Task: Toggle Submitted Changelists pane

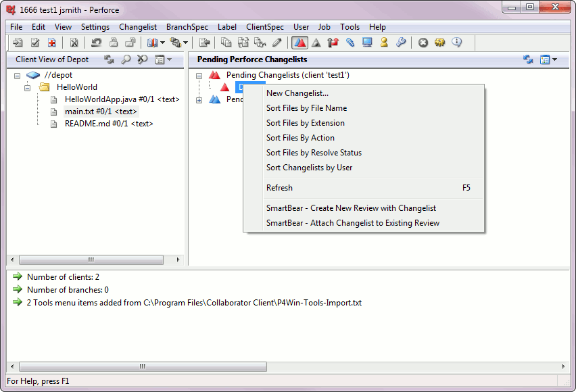Action: click(x=316, y=42)
